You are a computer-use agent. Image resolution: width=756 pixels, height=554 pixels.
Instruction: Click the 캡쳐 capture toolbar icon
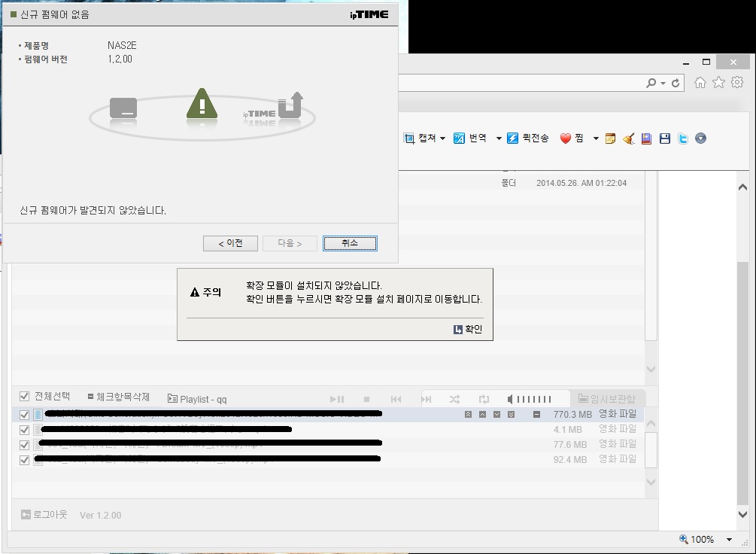409,138
